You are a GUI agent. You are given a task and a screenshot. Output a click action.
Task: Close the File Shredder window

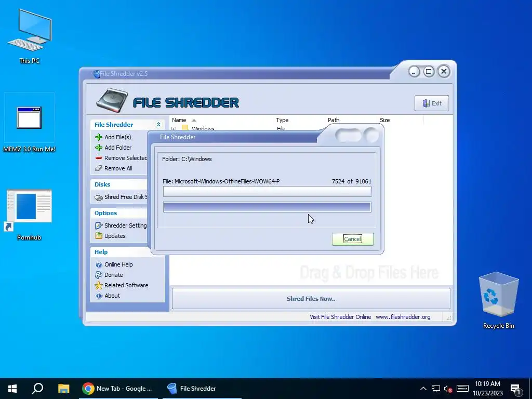pyautogui.click(x=444, y=72)
